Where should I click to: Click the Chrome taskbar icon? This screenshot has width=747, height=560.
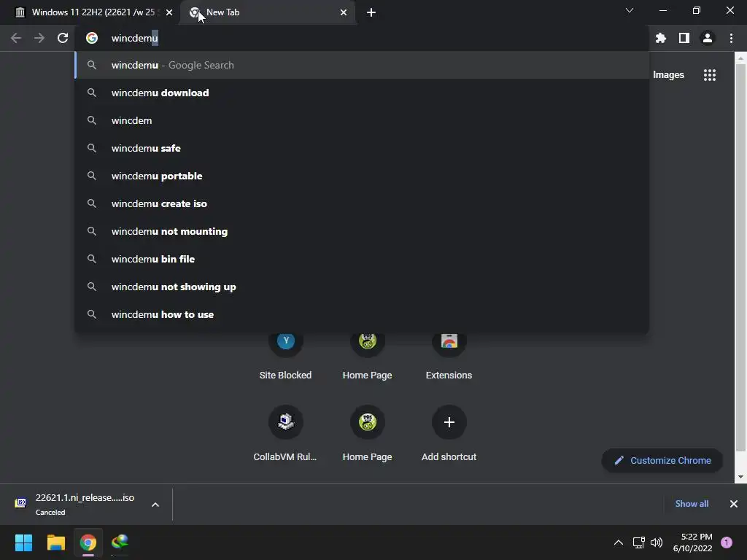point(88,542)
